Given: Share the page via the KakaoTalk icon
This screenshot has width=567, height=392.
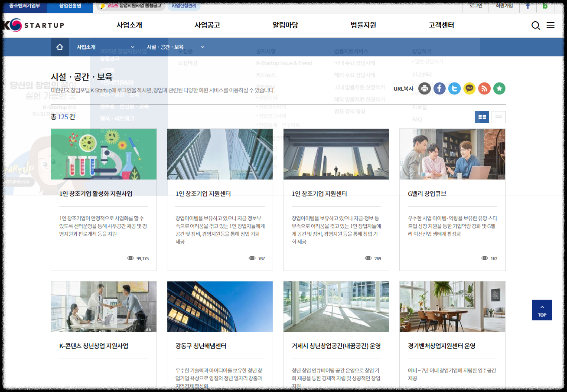Looking at the screenshot, I should pyautogui.click(x=469, y=88).
